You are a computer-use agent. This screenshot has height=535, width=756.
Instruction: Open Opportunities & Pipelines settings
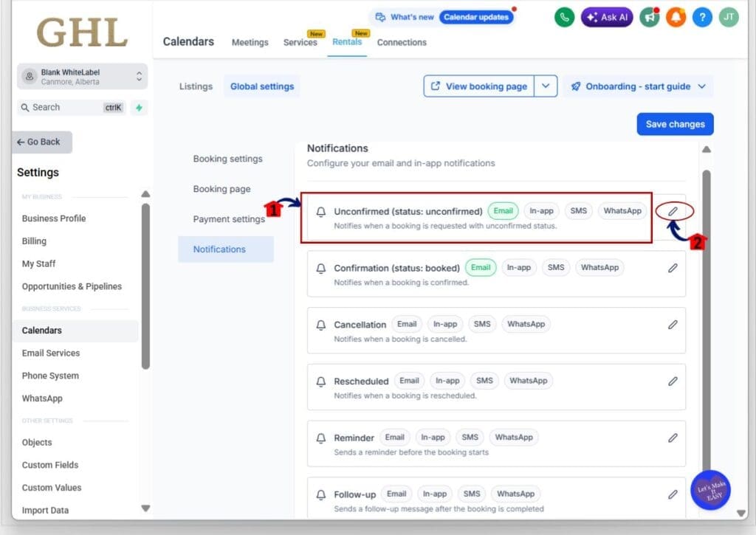point(72,286)
